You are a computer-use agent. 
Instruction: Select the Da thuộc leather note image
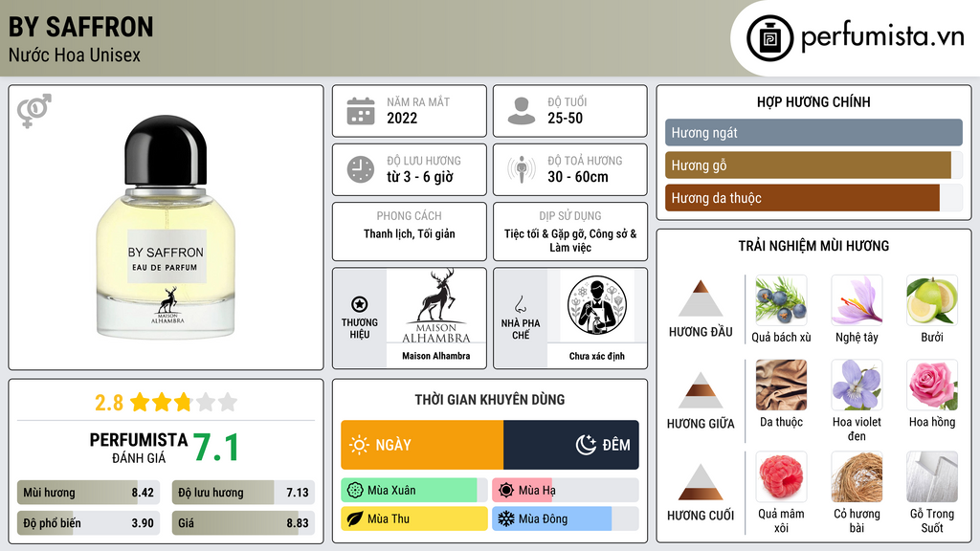[x=781, y=385]
